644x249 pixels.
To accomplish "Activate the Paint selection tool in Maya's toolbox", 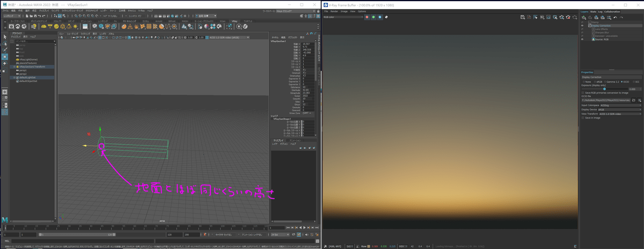I will [5, 50].
